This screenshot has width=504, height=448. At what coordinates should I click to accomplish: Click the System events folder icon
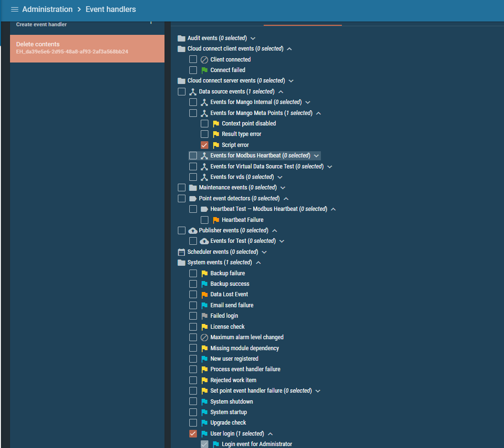(182, 262)
